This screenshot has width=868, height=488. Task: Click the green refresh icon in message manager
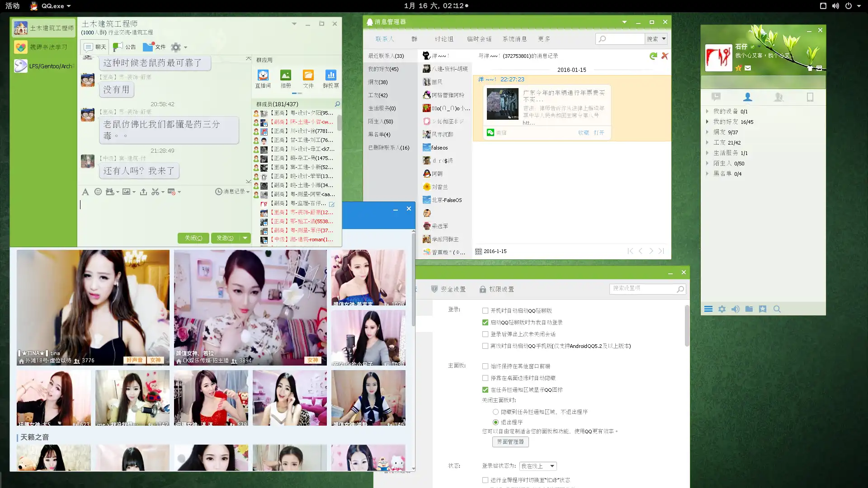(x=653, y=56)
